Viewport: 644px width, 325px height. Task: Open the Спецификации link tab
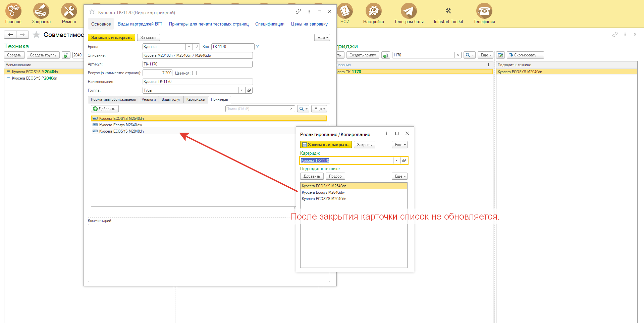click(270, 24)
